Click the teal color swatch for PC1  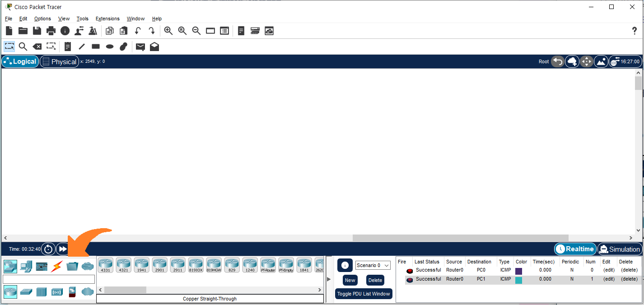pos(518,280)
